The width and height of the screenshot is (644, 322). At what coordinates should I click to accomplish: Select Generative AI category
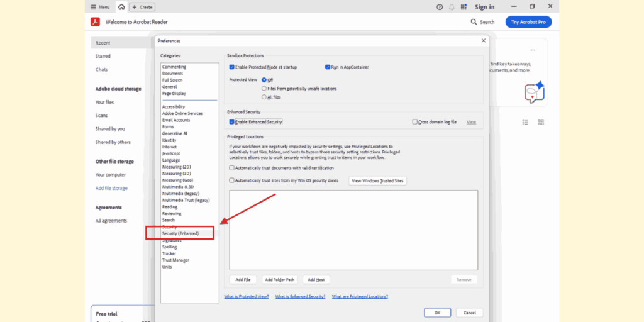pos(175,133)
